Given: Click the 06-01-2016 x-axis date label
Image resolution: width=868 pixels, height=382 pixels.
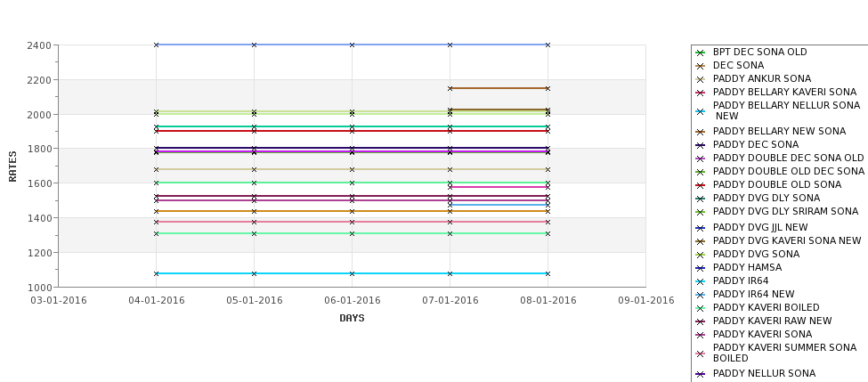Looking at the screenshot, I should coord(352,300).
